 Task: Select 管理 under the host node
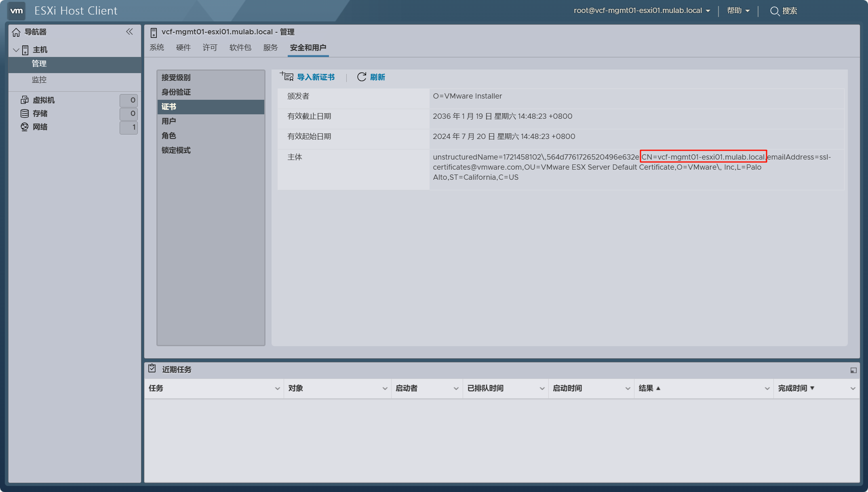[x=75, y=64]
